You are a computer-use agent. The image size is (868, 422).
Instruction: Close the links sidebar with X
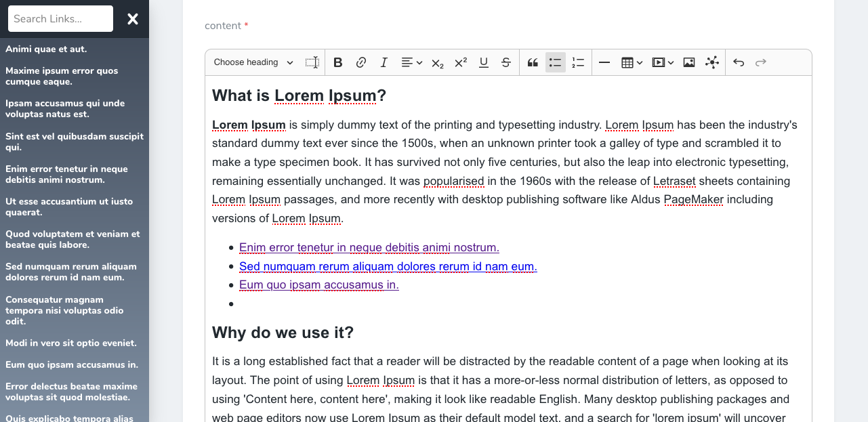pos(133,19)
